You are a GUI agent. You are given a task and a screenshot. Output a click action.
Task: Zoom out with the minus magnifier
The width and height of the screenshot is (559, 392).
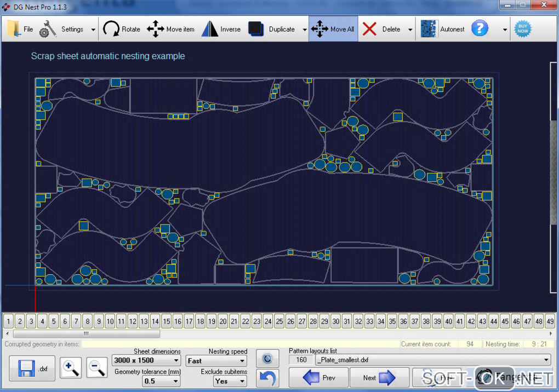point(97,368)
